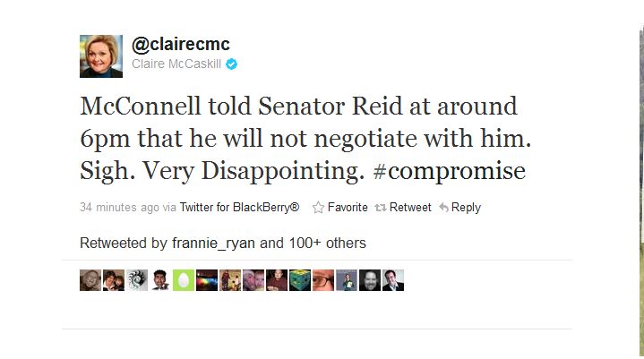Open the Twitter for BlackBerry link
Screen dimensions: 644x359
(x=239, y=208)
